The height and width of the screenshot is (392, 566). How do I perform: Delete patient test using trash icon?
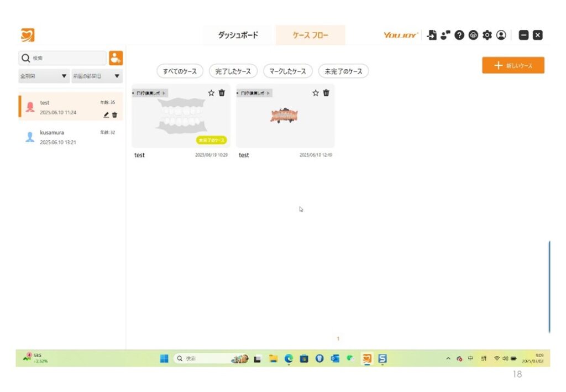point(115,115)
